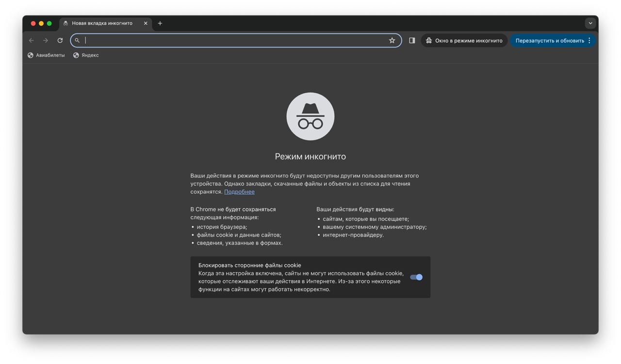Close the incognito tab
This screenshot has width=621, height=364.
click(146, 23)
